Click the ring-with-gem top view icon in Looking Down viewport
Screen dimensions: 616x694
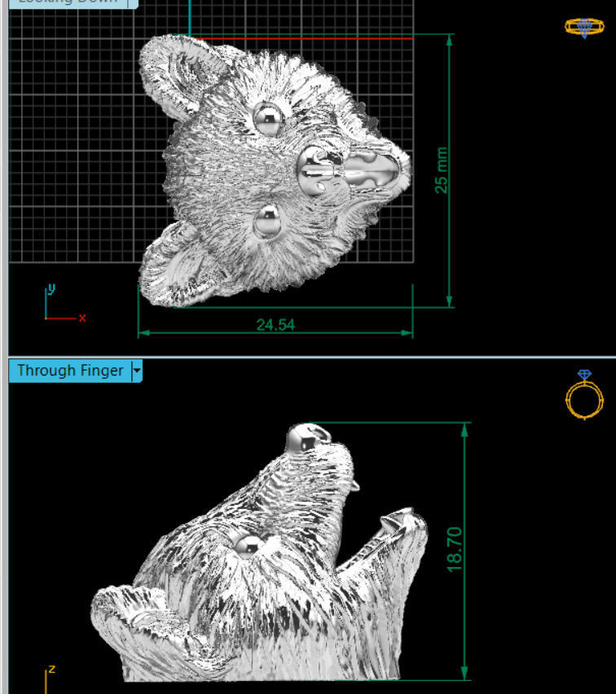tap(584, 28)
